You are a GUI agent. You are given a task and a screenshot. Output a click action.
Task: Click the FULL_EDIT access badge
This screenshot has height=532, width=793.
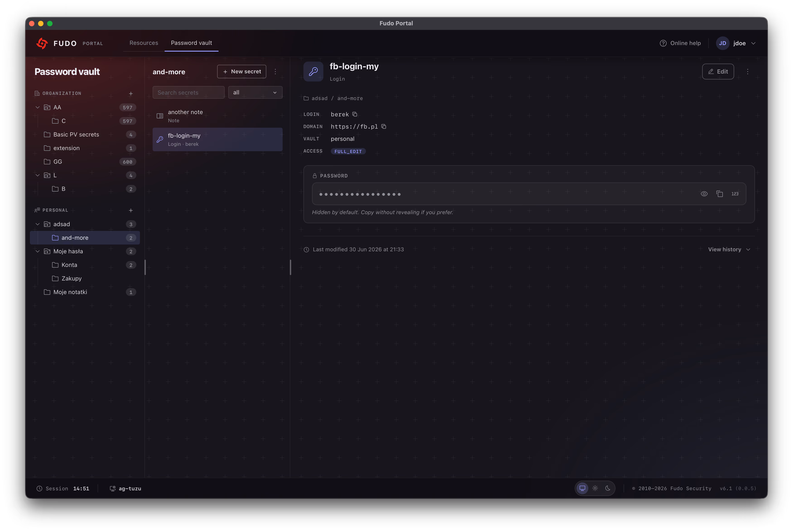click(x=348, y=151)
